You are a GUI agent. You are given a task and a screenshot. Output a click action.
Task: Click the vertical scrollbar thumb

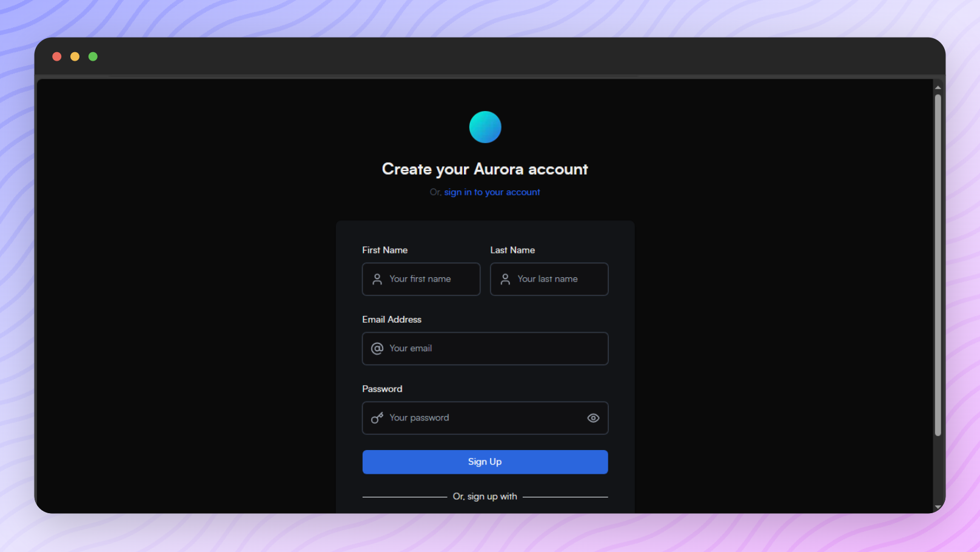pyautogui.click(x=938, y=265)
